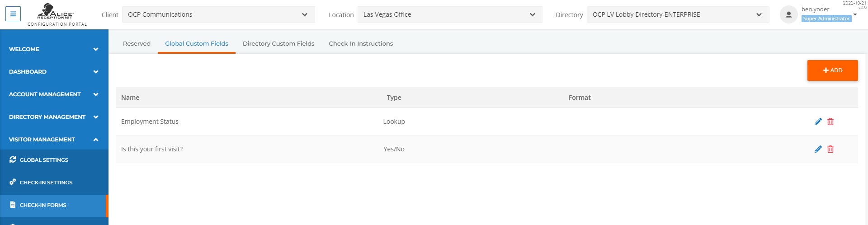Edit the 'Is this your first visit?' field

click(x=818, y=149)
